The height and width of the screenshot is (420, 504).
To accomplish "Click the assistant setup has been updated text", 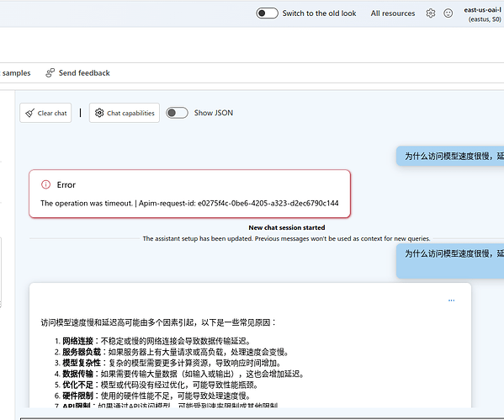I will 286,239.
